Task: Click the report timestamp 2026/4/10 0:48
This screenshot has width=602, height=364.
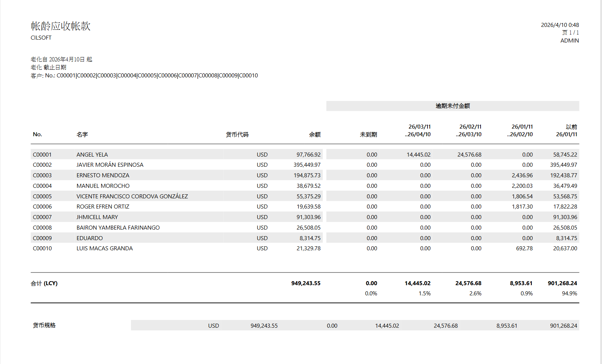Action: [559, 25]
